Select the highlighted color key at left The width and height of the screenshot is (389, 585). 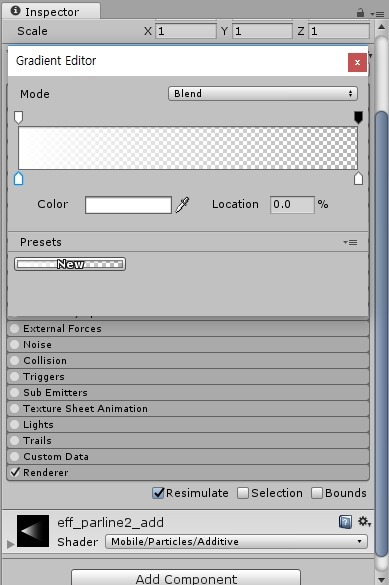click(x=18, y=178)
